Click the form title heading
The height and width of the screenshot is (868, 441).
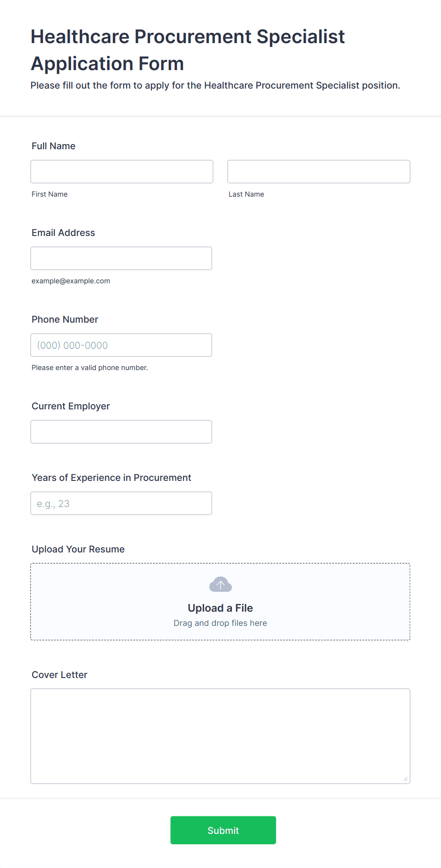tap(188, 50)
